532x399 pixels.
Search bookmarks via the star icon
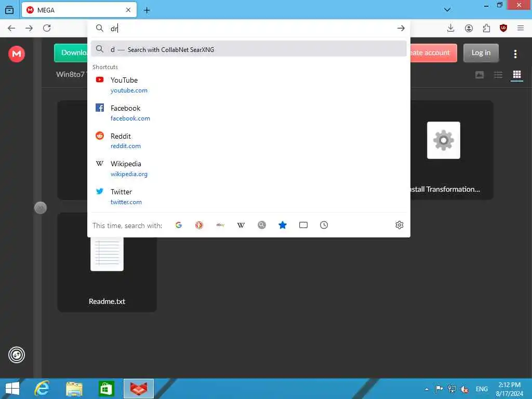(282, 225)
